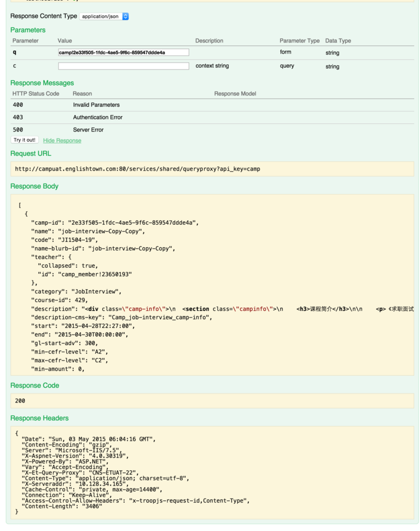Click the Response Body heading

pyautogui.click(x=34, y=186)
